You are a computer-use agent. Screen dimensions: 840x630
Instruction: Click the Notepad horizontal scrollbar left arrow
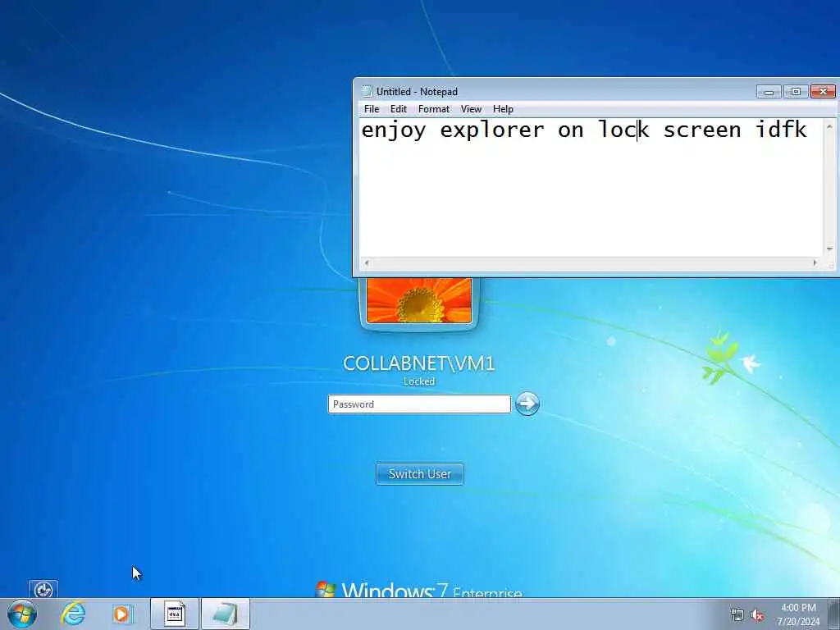pyautogui.click(x=367, y=262)
